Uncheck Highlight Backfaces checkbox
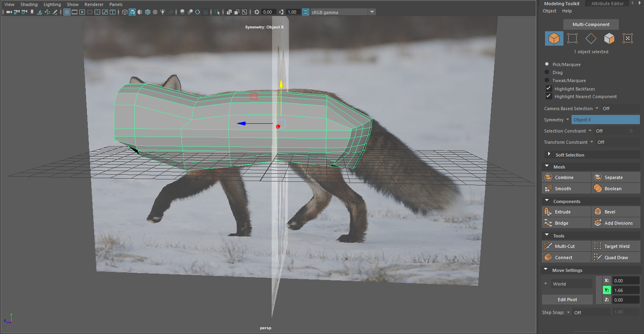This screenshot has height=334, width=644. 549,88
